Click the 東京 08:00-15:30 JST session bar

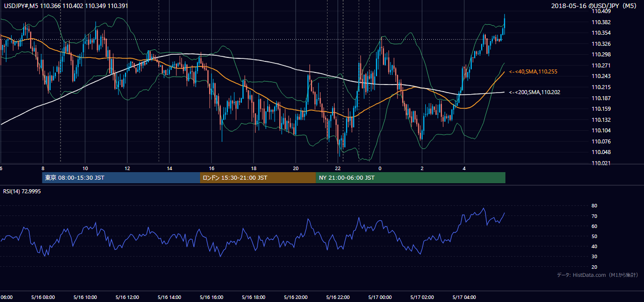tap(121, 178)
